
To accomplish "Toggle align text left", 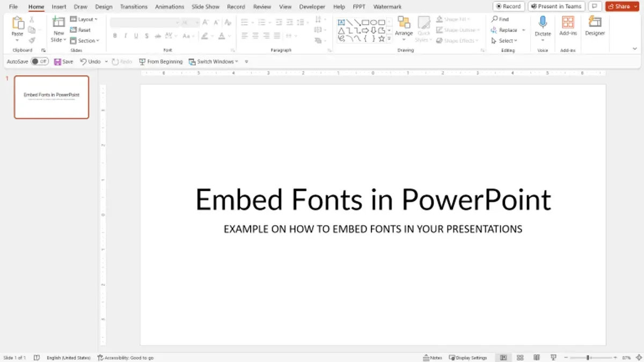I will point(245,36).
